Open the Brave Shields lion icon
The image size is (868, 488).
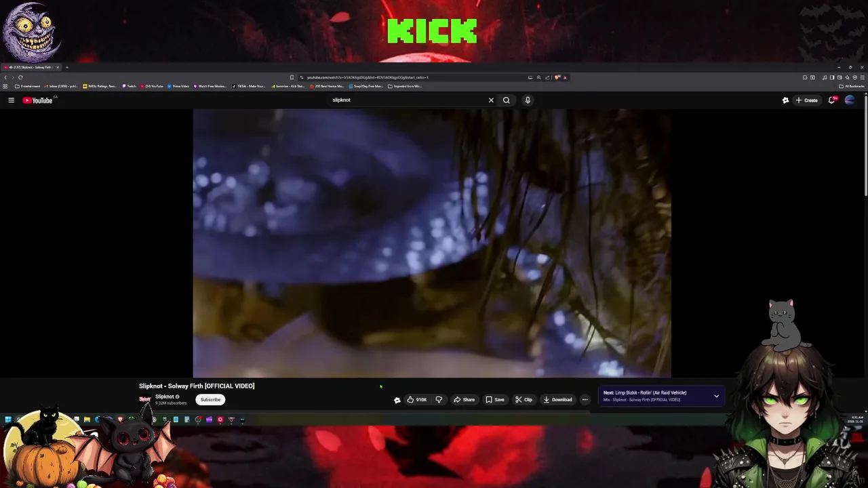click(557, 77)
